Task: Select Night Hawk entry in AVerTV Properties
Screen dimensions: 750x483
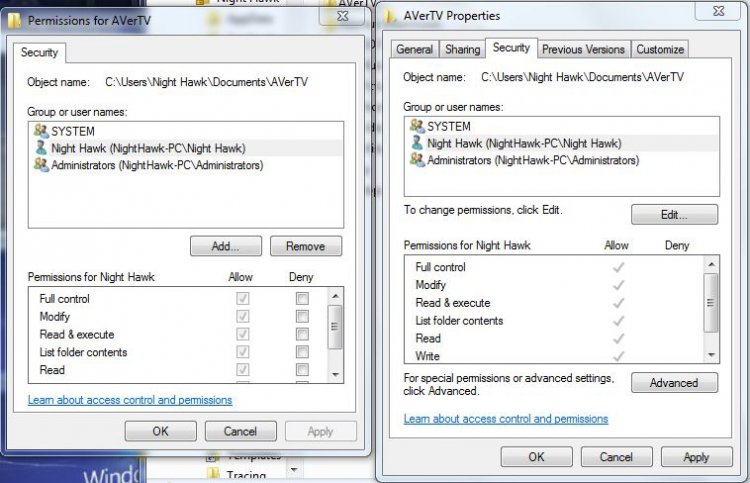Action: pos(562,143)
